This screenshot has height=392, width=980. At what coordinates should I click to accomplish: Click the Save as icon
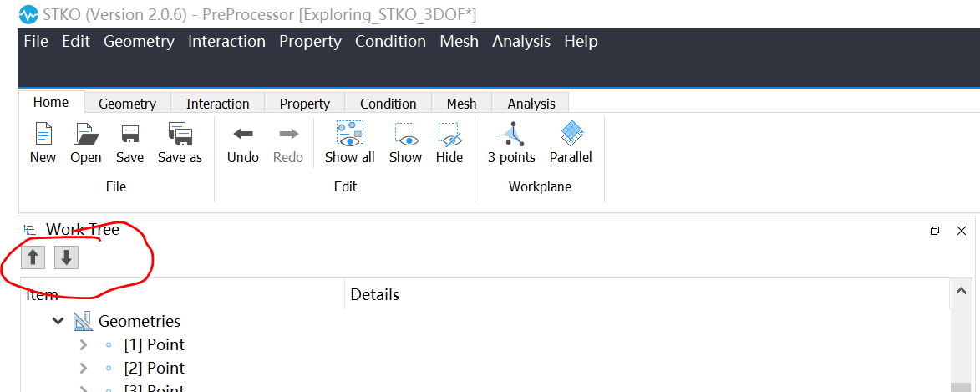tap(180, 133)
